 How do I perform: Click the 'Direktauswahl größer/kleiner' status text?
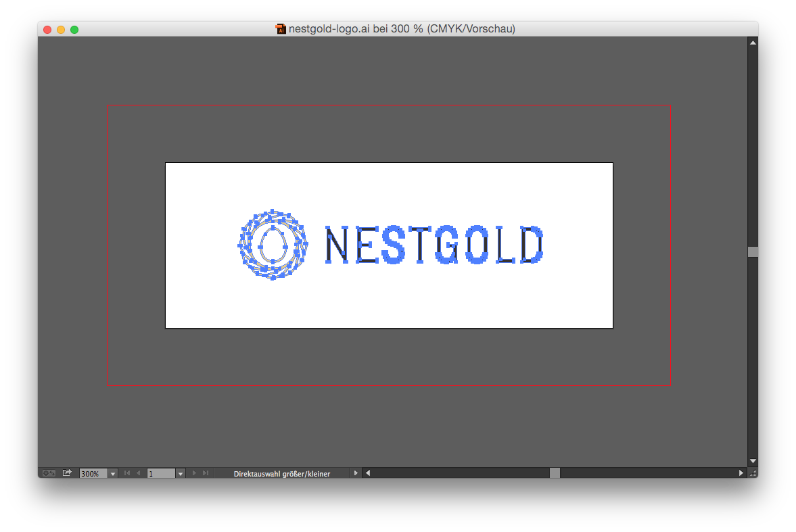tap(282, 474)
